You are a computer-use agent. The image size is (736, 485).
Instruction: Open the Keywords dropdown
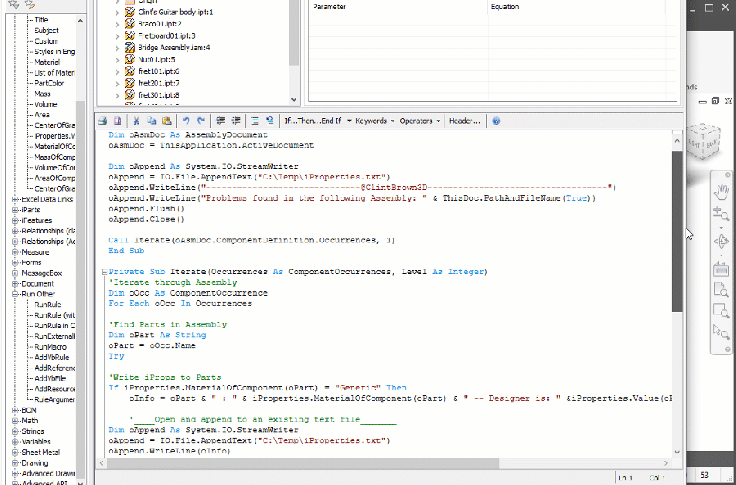tap(373, 121)
